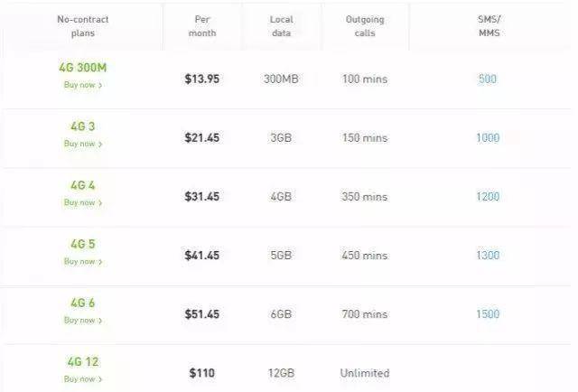The width and height of the screenshot is (578, 392).
Task: Click Buy now under 4G 5 plan
Action: pos(82,261)
